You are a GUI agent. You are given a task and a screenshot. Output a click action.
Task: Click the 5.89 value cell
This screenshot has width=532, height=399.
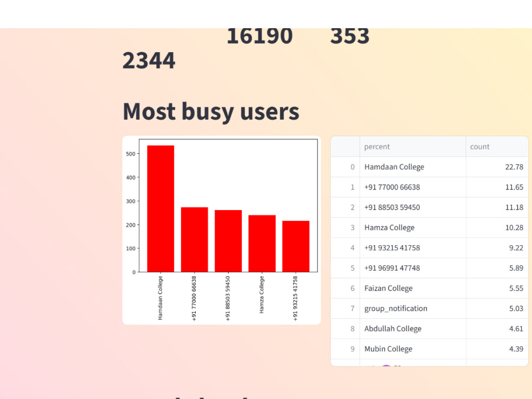click(x=497, y=268)
